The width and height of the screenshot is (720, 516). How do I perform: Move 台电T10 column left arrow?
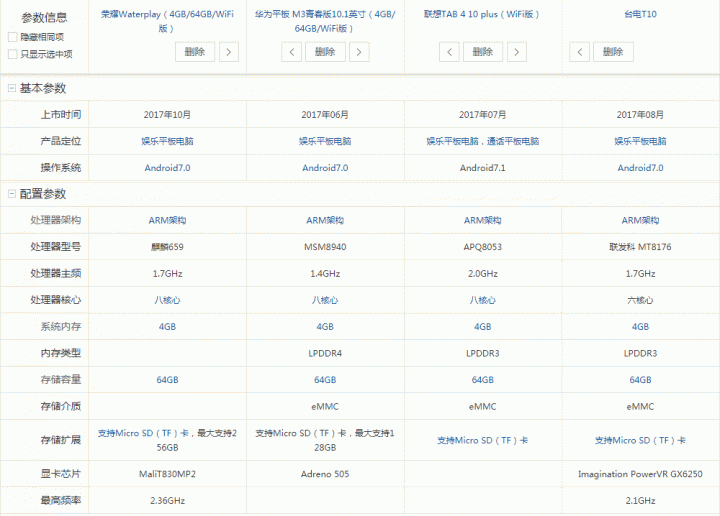579,52
